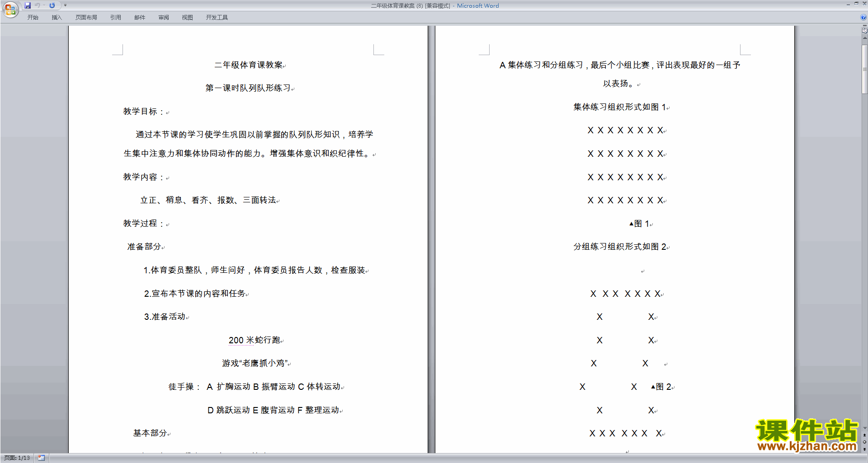868x463 pixels.
Task: Click the Redo/Repeat icon
Action: pyautogui.click(x=52, y=5)
